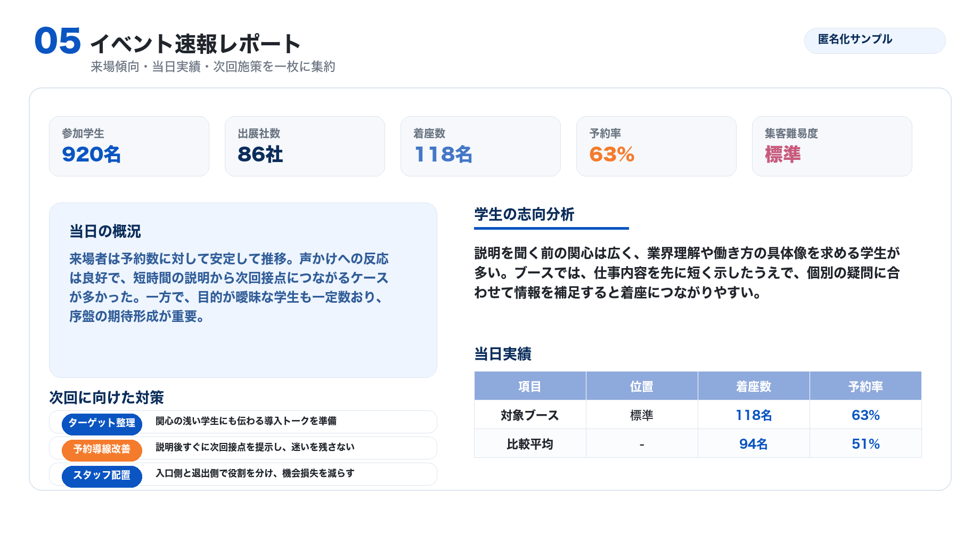Screen dimensions: 980x533
Task: Click the 匿名化サンプル badge
Action: coord(875,41)
